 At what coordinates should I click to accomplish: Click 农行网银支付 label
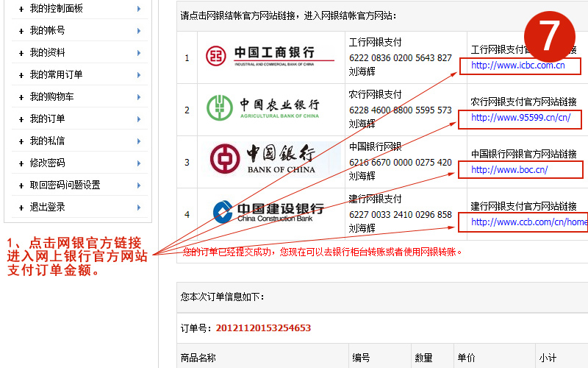click(x=375, y=94)
